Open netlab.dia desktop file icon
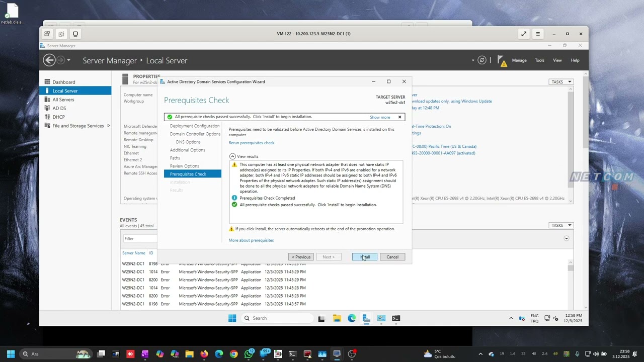 [12, 14]
